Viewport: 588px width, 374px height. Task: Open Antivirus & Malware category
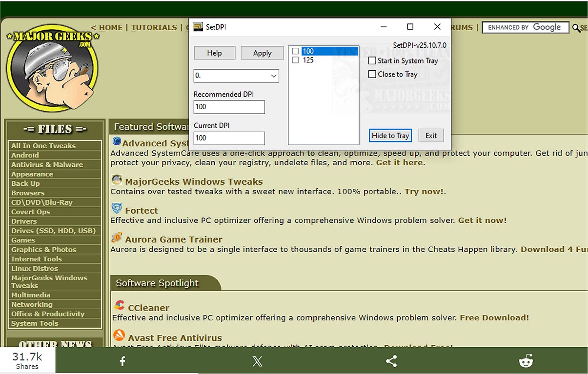pyautogui.click(x=47, y=164)
